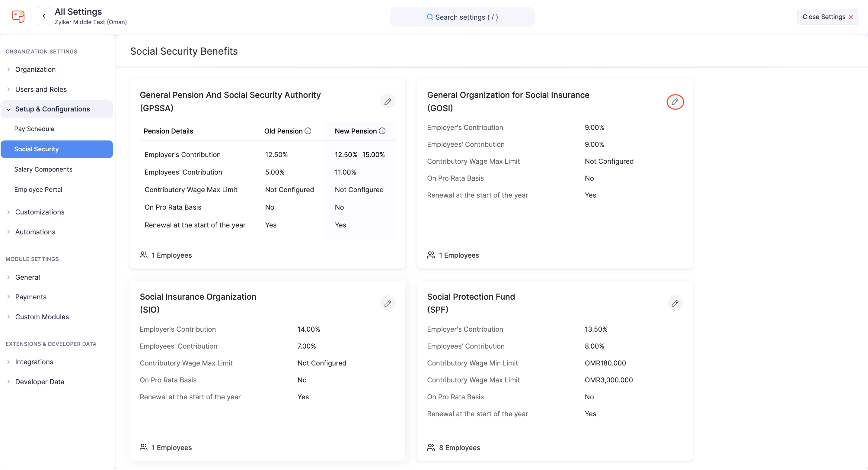The width and height of the screenshot is (868, 470).
Task: Collapse Setup & Configurations section
Action: [52, 109]
